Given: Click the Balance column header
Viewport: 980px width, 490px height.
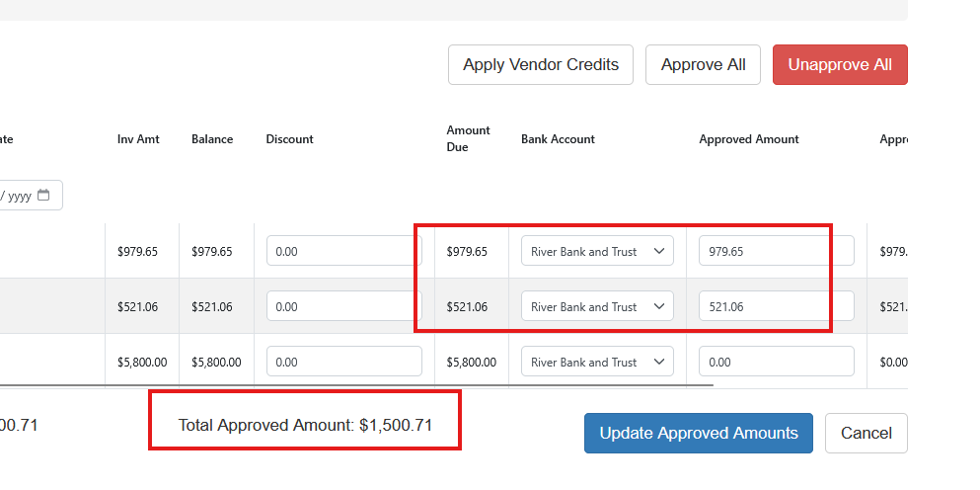Looking at the screenshot, I should pos(212,139).
